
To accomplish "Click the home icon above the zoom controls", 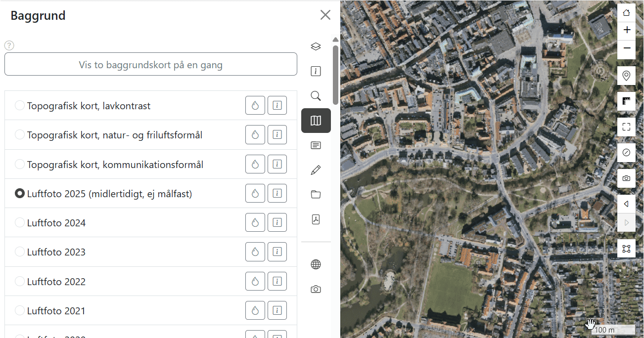I will pyautogui.click(x=626, y=12).
